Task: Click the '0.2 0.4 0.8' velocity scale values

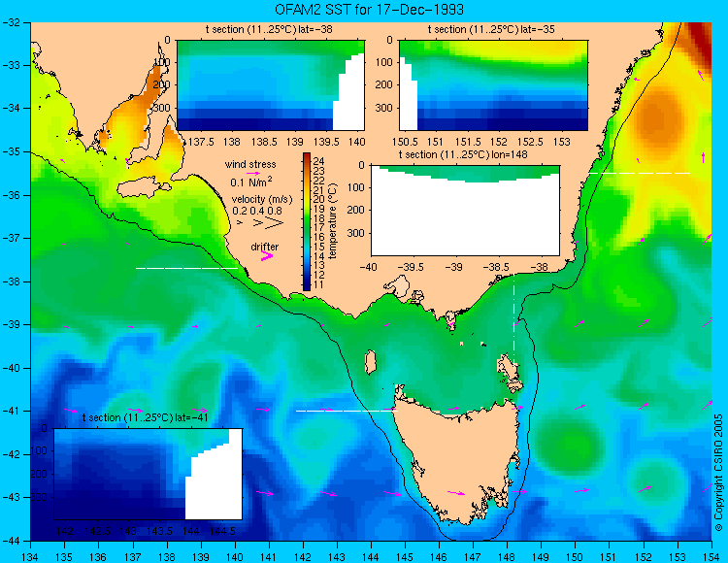Action: pos(257,211)
